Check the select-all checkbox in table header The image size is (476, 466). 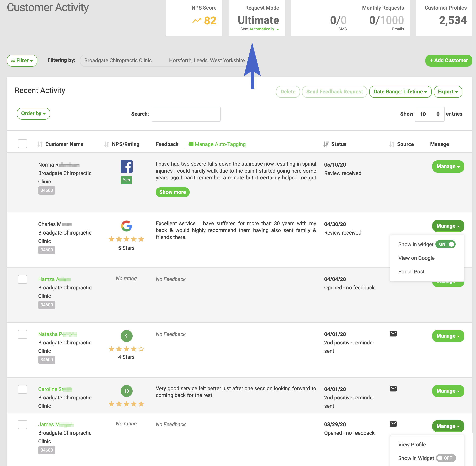pos(22,144)
